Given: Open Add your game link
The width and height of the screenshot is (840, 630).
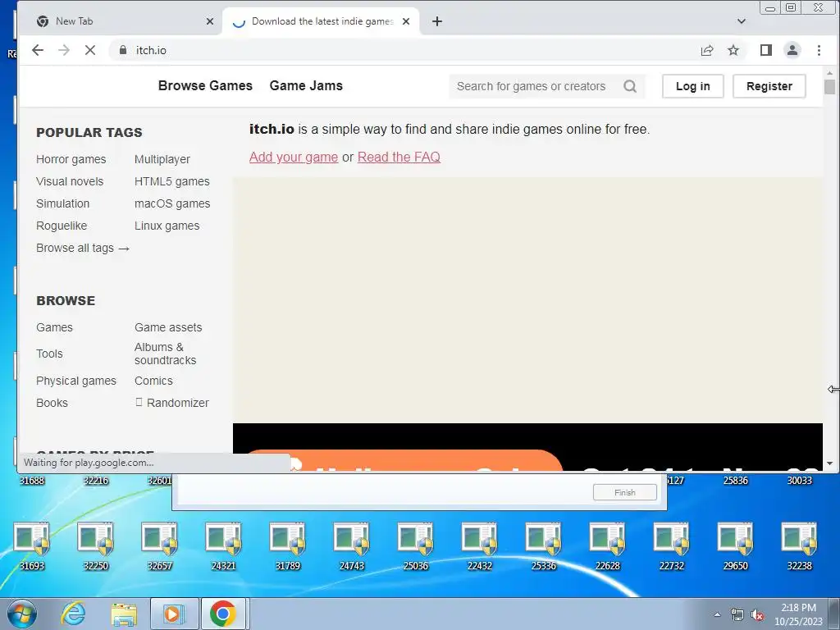Looking at the screenshot, I should point(294,157).
